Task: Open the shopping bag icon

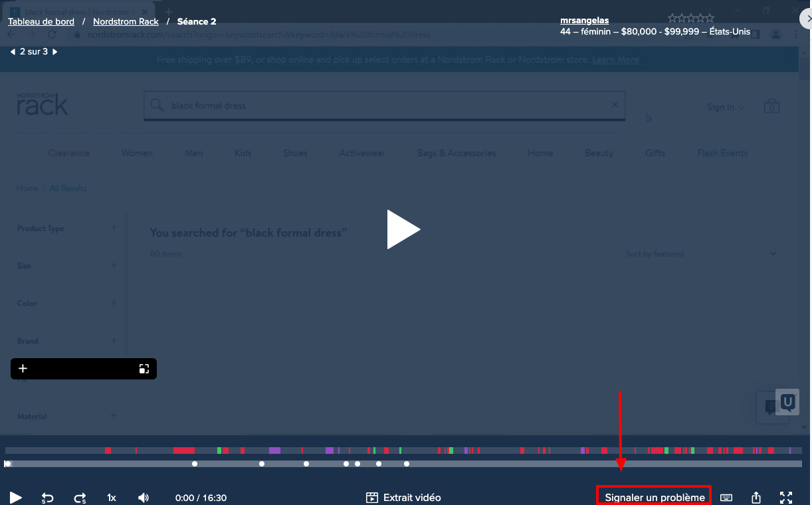Action: tap(771, 106)
